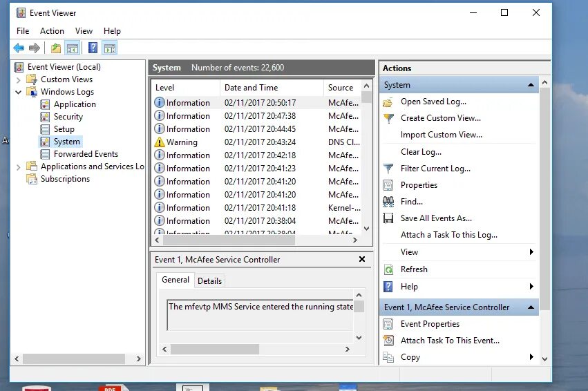This screenshot has width=588, height=391.
Task: Sort events by Source column header
Action: [x=343, y=88]
